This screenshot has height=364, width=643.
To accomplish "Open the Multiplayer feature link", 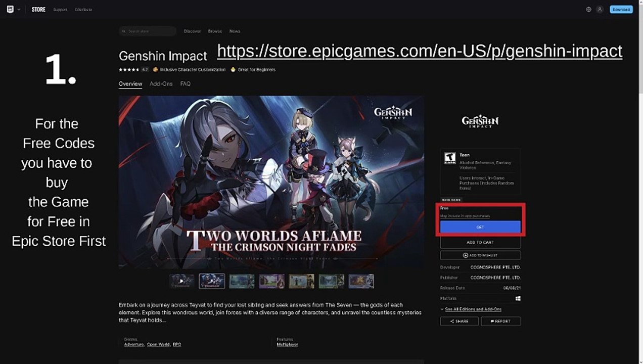I will 287,344.
